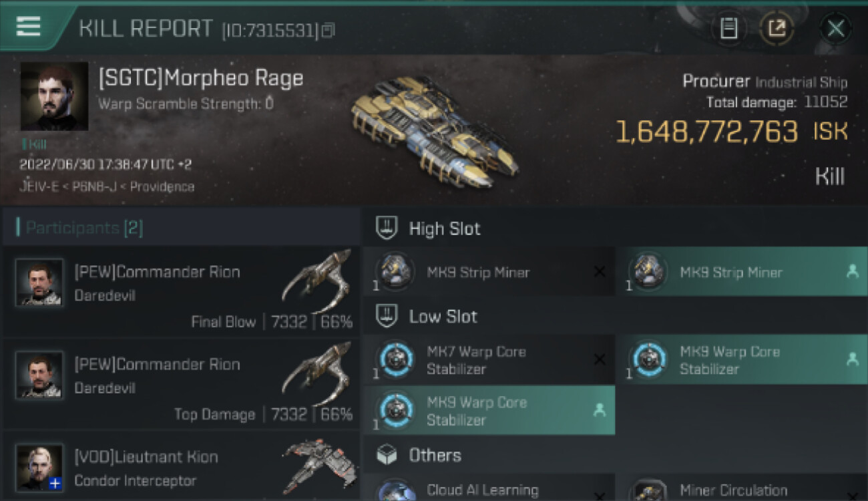Screen dimensions: 868x501
Task: Click the High Slot section header
Action: (x=445, y=228)
